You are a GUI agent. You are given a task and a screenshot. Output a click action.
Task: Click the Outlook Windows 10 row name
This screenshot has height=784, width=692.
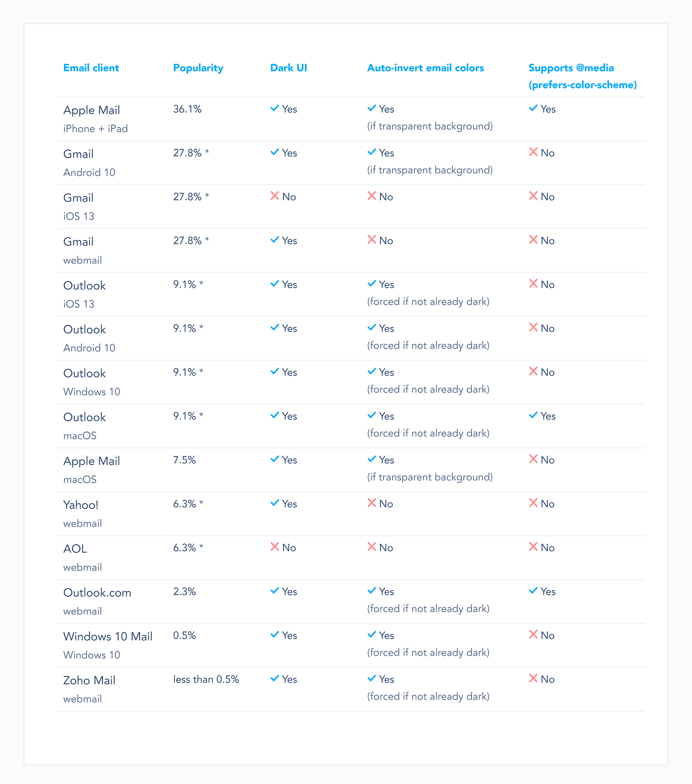92,382
